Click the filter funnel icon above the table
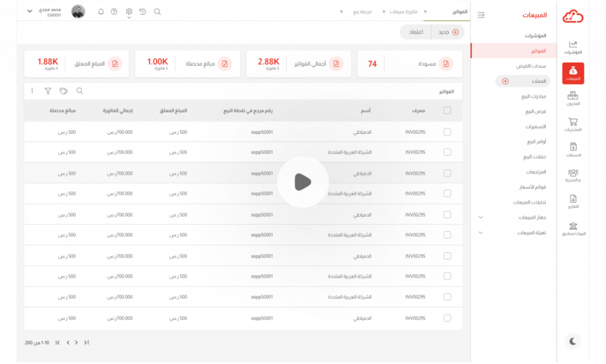Screen dimensions: 606x364 (48, 91)
